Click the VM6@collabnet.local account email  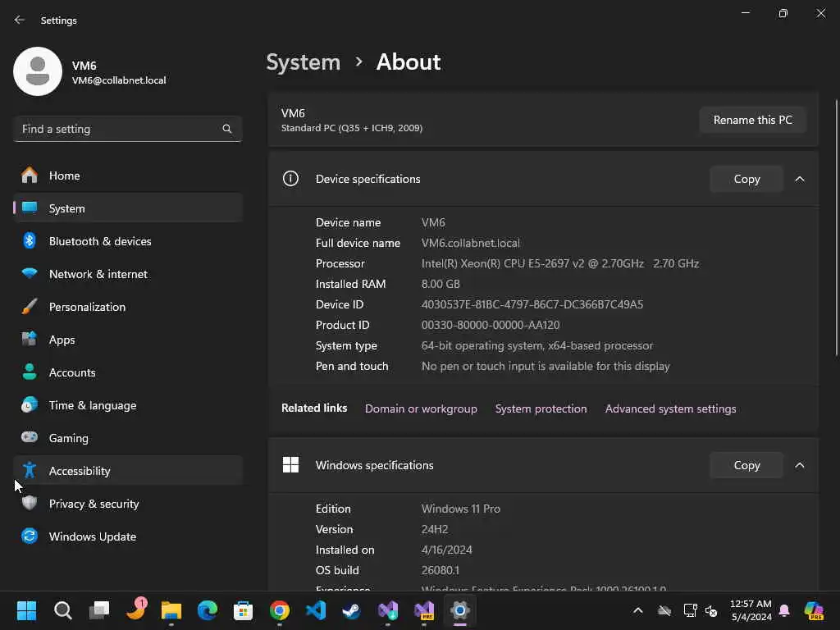[x=119, y=80]
